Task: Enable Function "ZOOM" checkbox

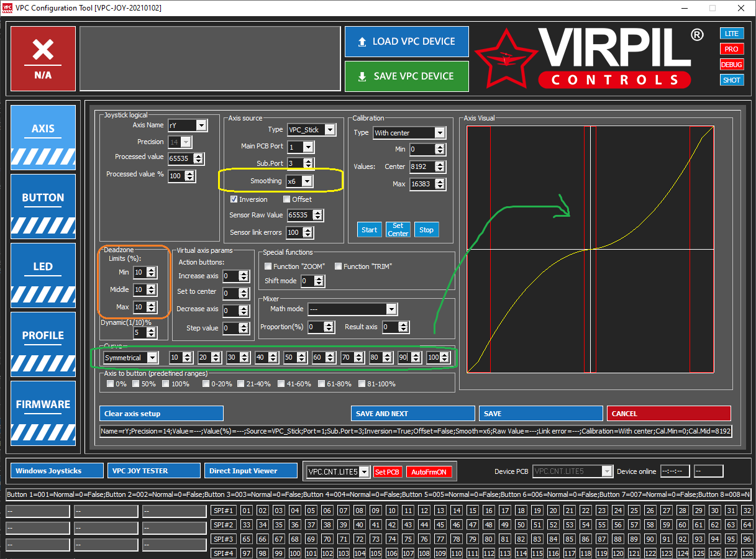Action: click(268, 266)
